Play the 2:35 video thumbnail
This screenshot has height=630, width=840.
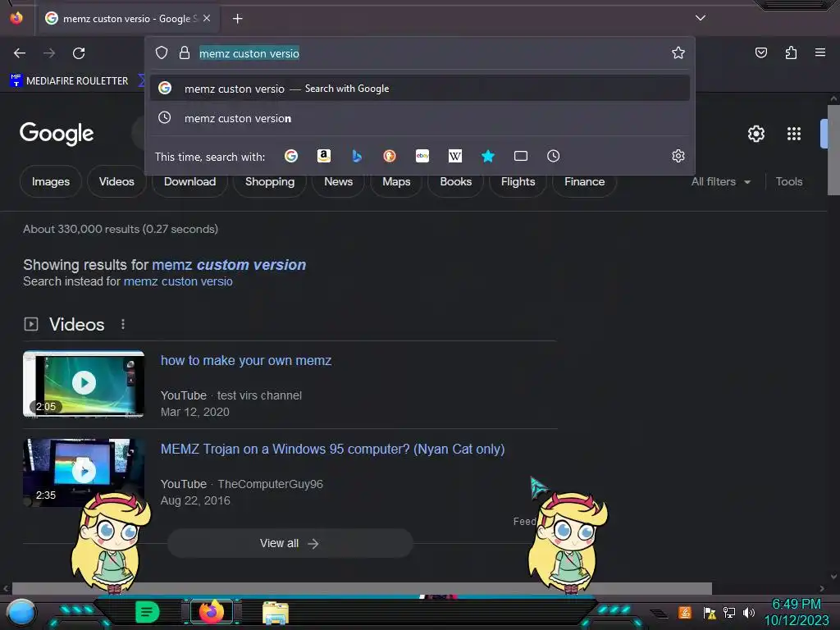pos(84,472)
